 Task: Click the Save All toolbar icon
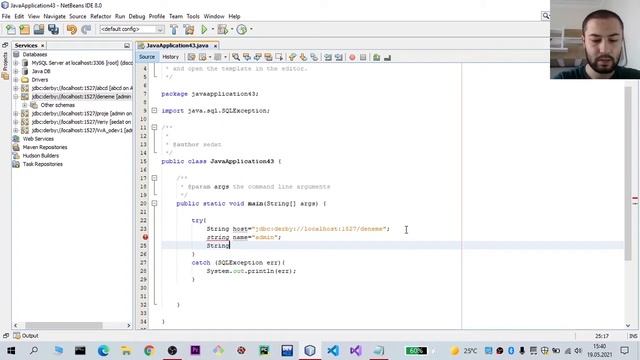[53, 29]
